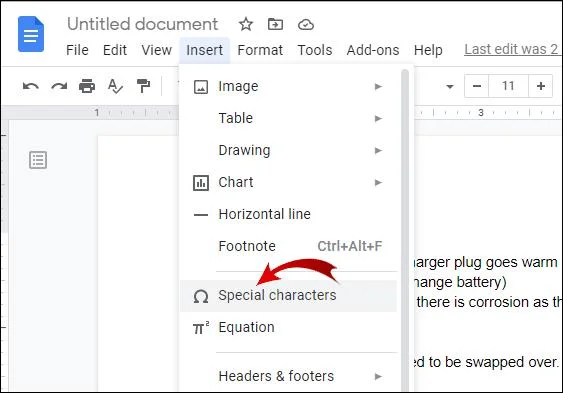The height and width of the screenshot is (393, 563).
Task: Print the document
Action: pos(87,86)
